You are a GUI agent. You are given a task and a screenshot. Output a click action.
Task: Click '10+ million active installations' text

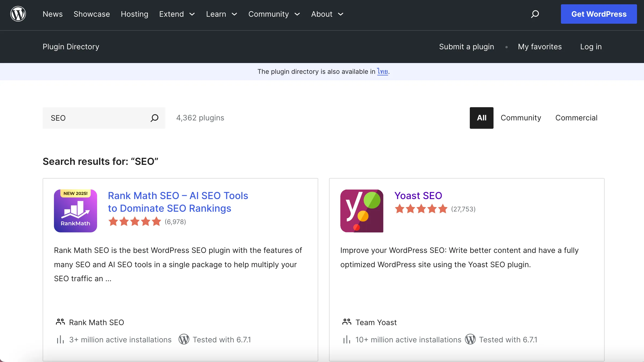pyautogui.click(x=408, y=340)
